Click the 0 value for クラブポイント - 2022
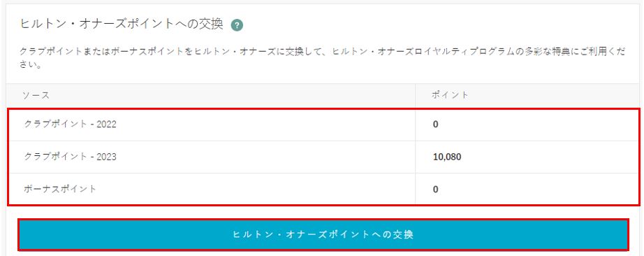The height and width of the screenshot is (256, 644). 435,125
